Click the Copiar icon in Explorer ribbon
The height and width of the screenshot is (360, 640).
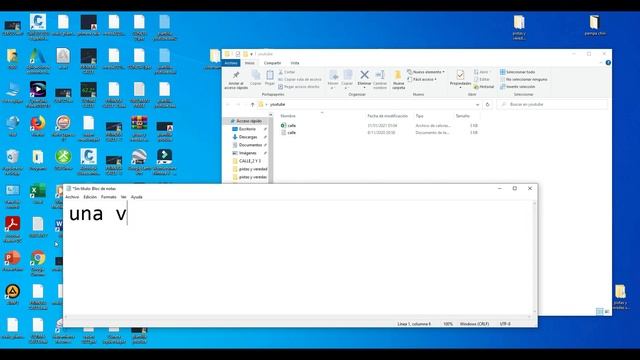[256, 75]
